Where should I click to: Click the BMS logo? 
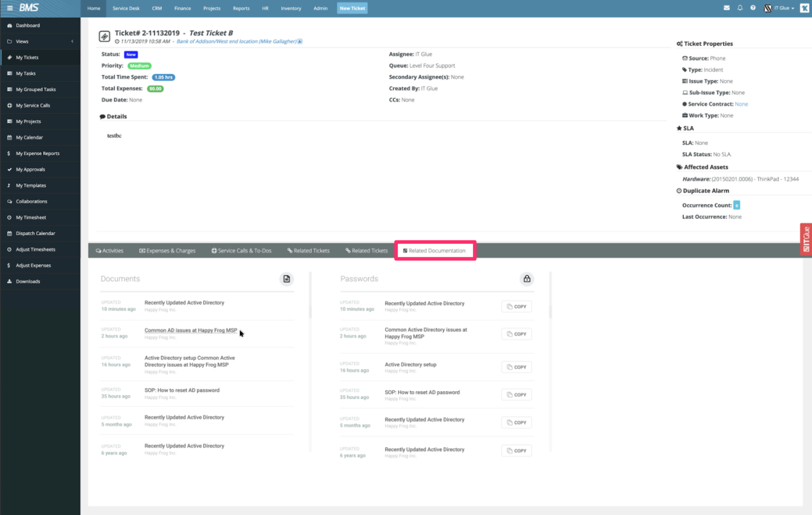[x=28, y=8]
